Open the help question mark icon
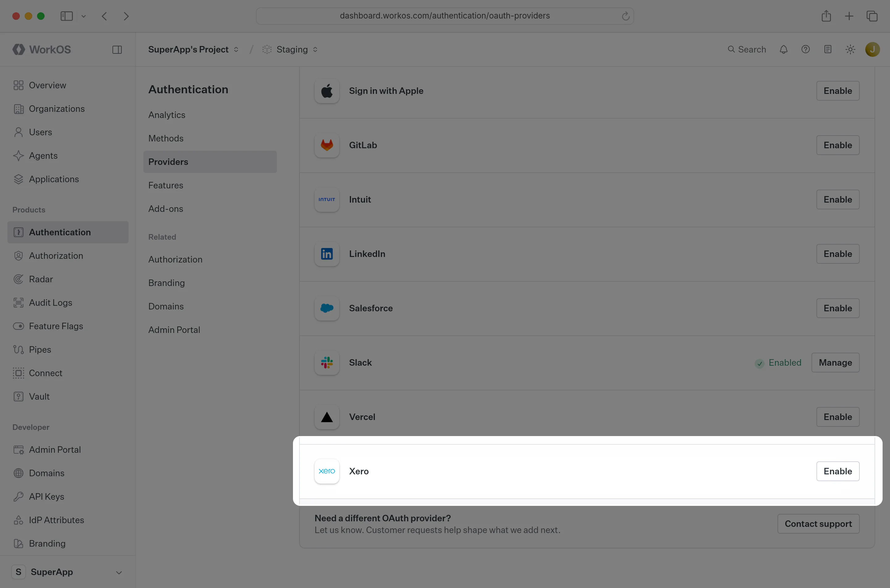 [806, 49]
